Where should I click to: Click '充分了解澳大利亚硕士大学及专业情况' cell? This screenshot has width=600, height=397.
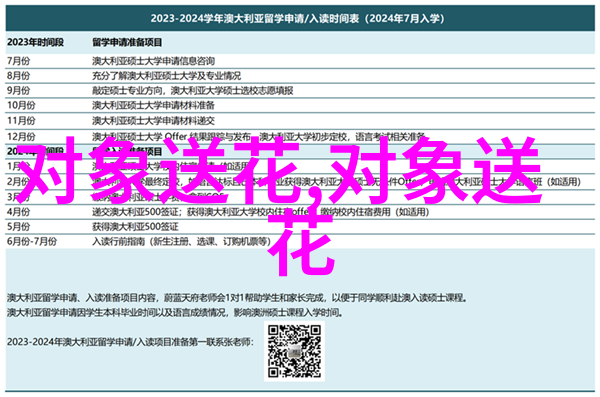(x=166, y=76)
